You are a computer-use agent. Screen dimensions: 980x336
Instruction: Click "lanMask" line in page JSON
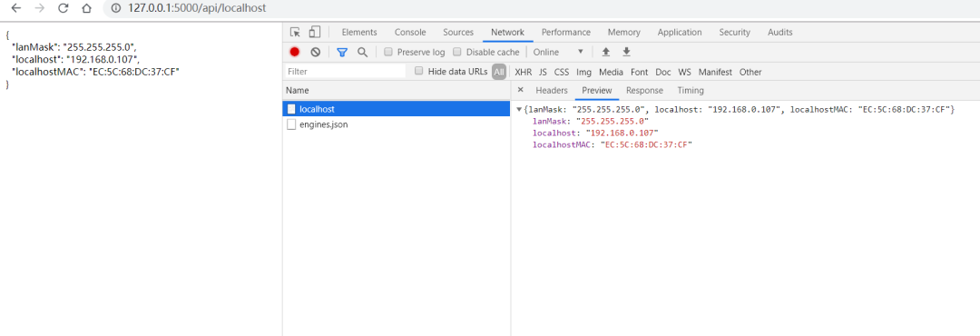click(74, 47)
